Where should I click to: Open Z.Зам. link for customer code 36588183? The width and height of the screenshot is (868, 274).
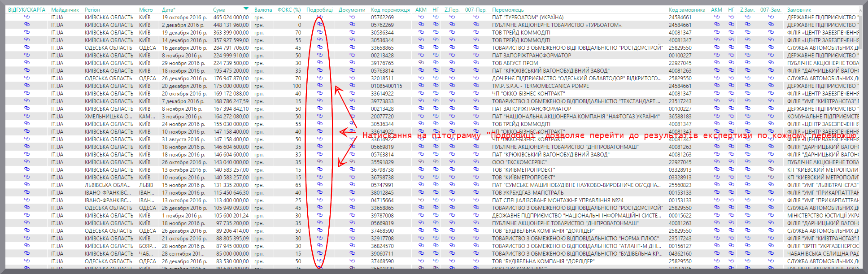pos(747,116)
